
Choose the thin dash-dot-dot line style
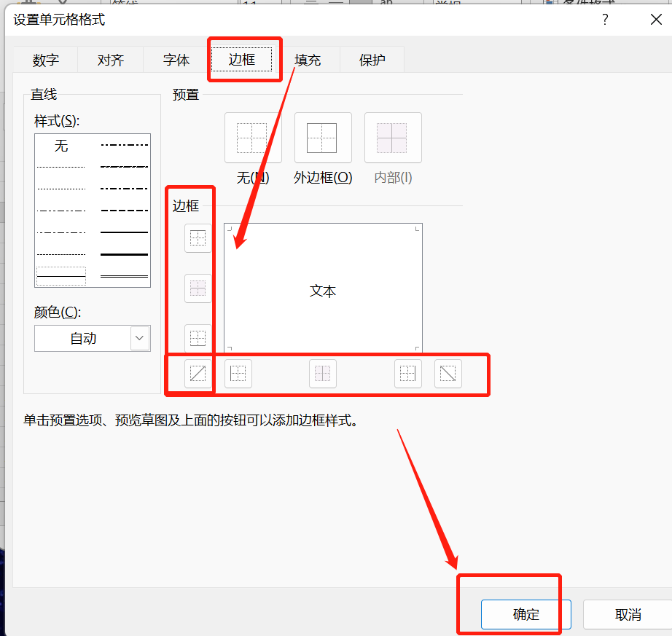(61, 211)
